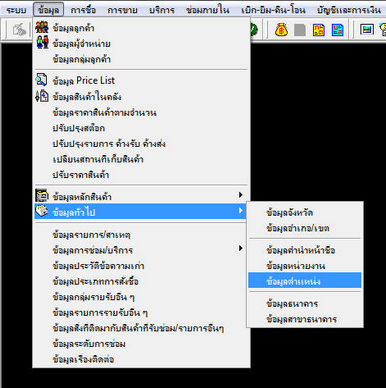Select ข้อมูลผู้จำหน่าย menu entry
Image resolution: width=386 pixels, height=388 pixels.
pyautogui.click(x=141, y=44)
